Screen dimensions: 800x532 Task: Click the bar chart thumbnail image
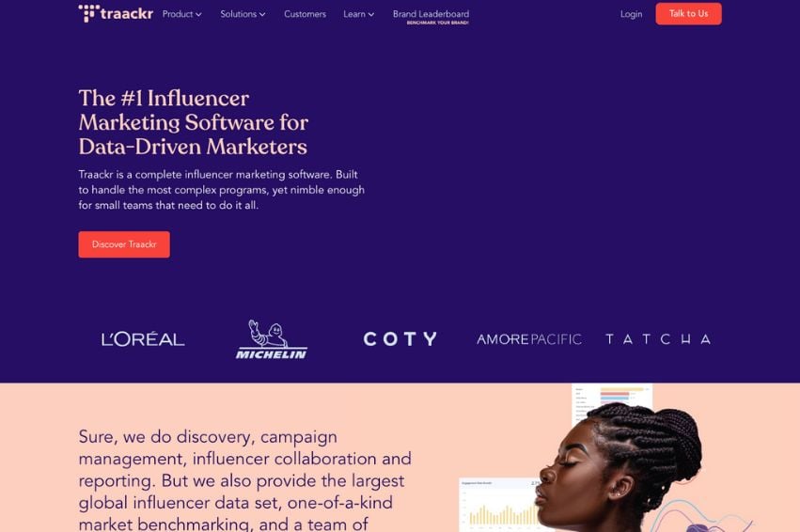[x=501, y=505]
